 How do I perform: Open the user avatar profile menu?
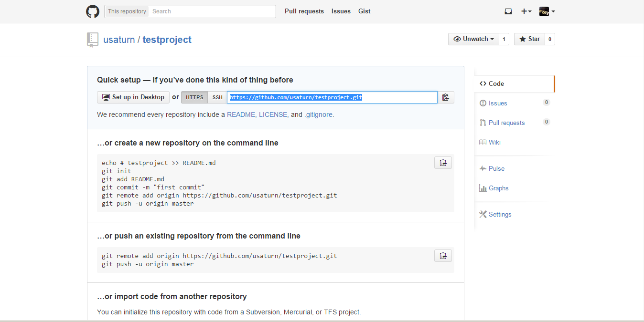point(547,11)
